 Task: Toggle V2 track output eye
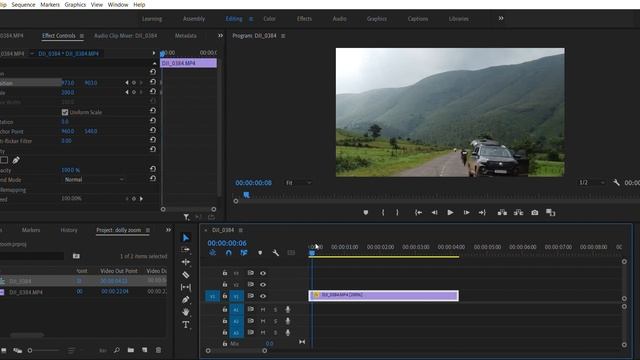point(263,284)
